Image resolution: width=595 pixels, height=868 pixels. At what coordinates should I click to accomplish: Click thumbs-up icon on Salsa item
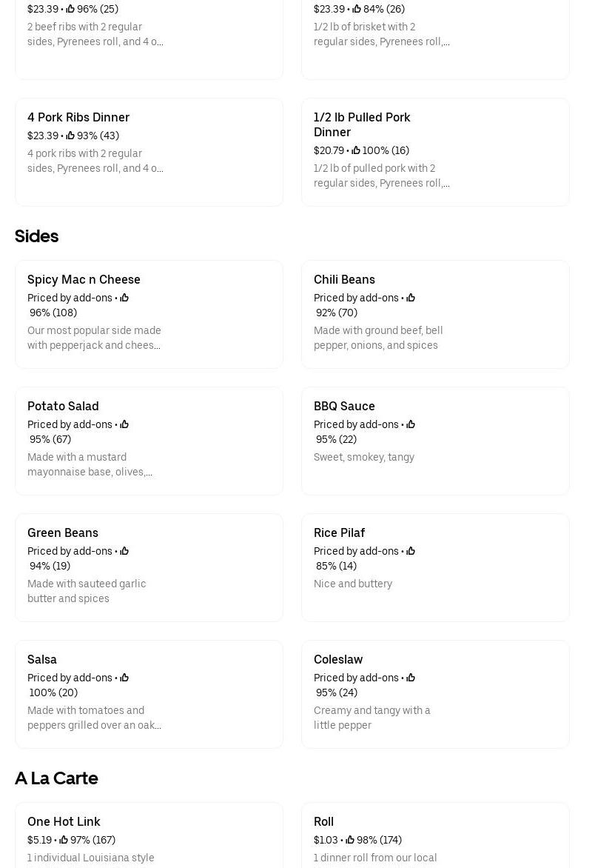coord(124,678)
